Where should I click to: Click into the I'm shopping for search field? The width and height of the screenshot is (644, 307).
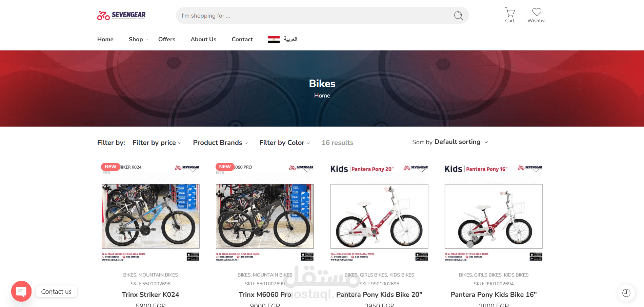(x=315, y=16)
